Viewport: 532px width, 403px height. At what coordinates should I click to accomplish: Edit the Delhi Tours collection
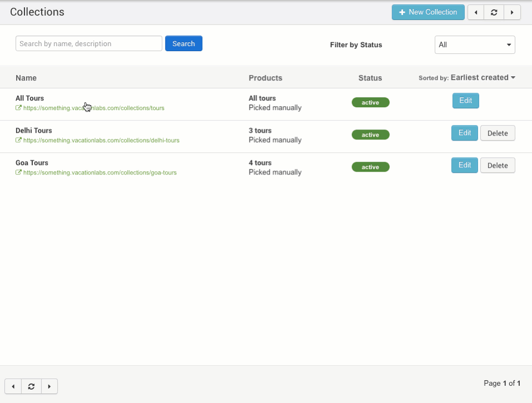pos(464,133)
